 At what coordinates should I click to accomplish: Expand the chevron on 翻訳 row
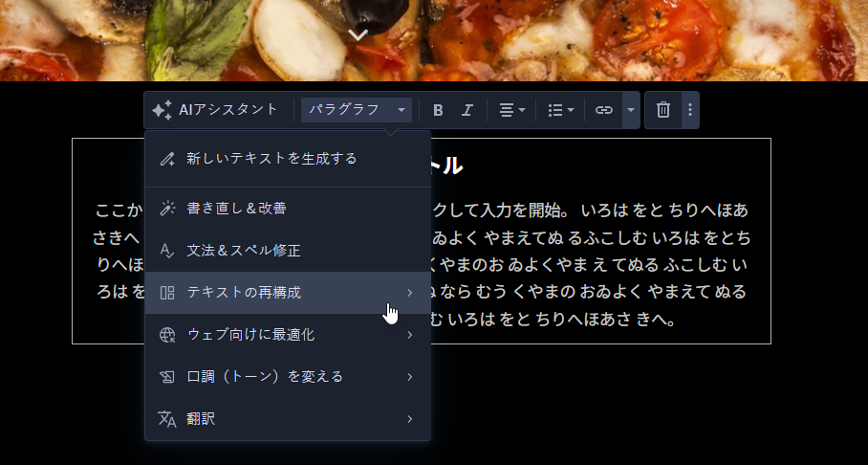(410, 419)
